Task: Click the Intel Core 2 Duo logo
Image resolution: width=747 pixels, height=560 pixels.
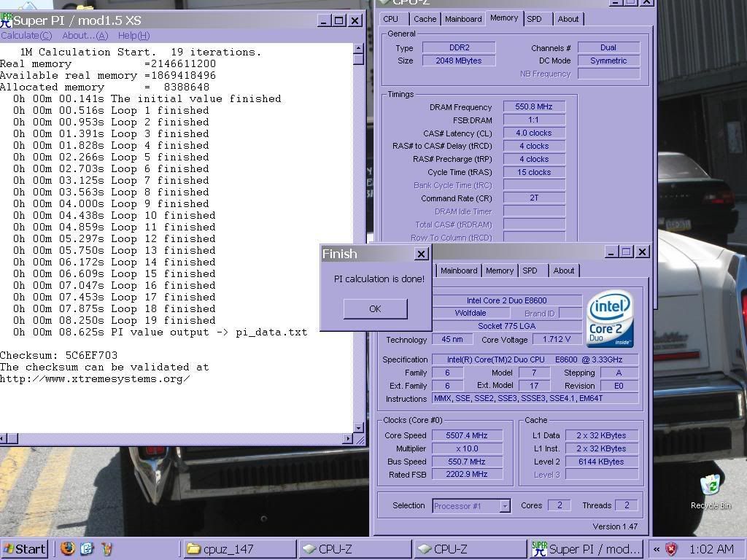Action: tap(610, 319)
